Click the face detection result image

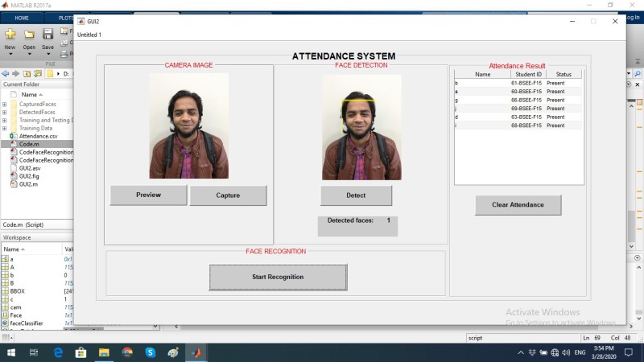[x=361, y=127]
